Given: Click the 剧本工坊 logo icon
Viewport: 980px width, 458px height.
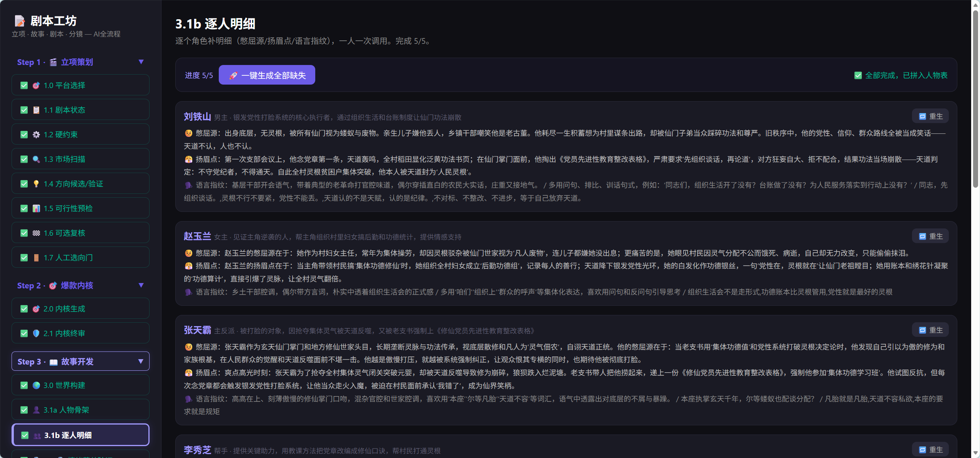Looking at the screenshot, I should coord(20,21).
